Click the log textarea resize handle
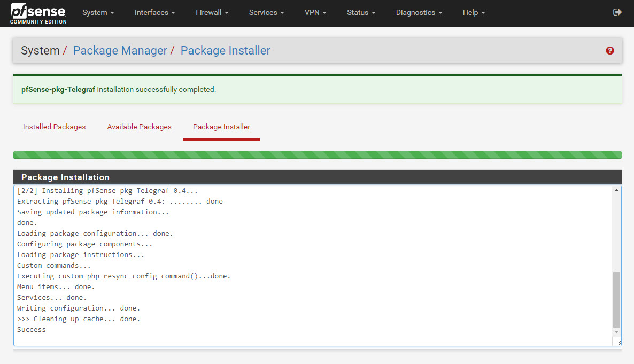Image resolution: width=634 pixels, height=364 pixels. tap(618, 343)
